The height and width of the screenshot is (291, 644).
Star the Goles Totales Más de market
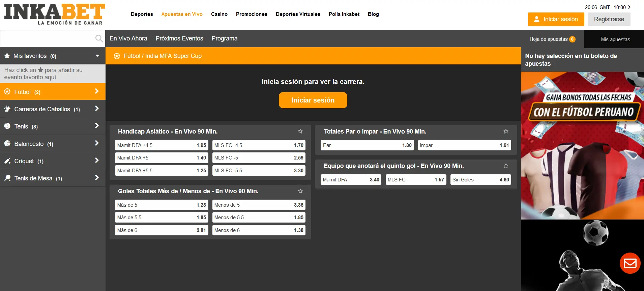(x=300, y=191)
